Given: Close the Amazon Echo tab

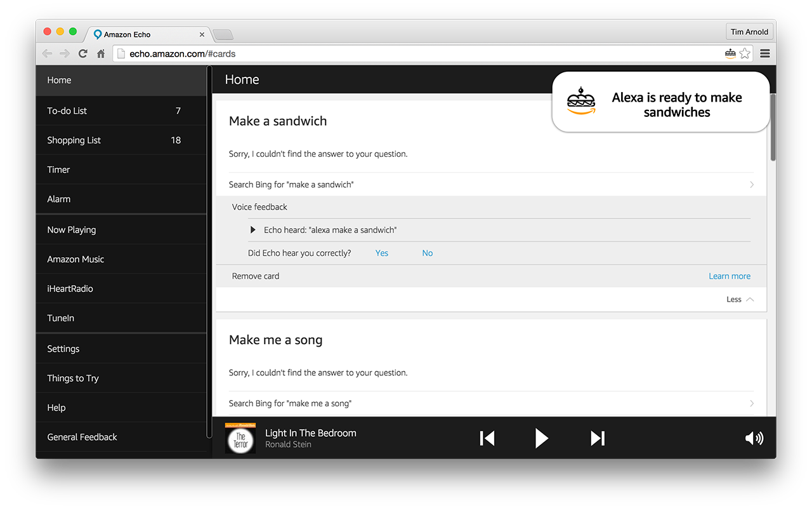Looking at the screenshot, I should pos(202,34).
